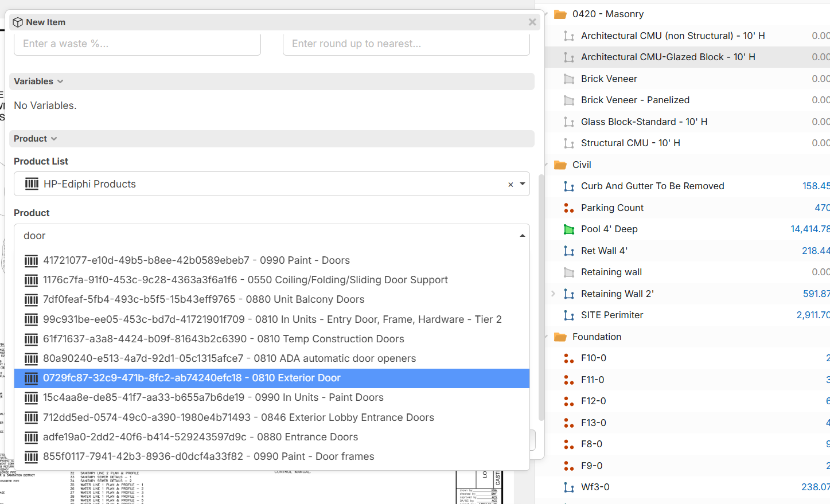Click the 0420 - Masonry folder icon
The image size is (830, 504).
pyautogui.click(x=560, y=14)
